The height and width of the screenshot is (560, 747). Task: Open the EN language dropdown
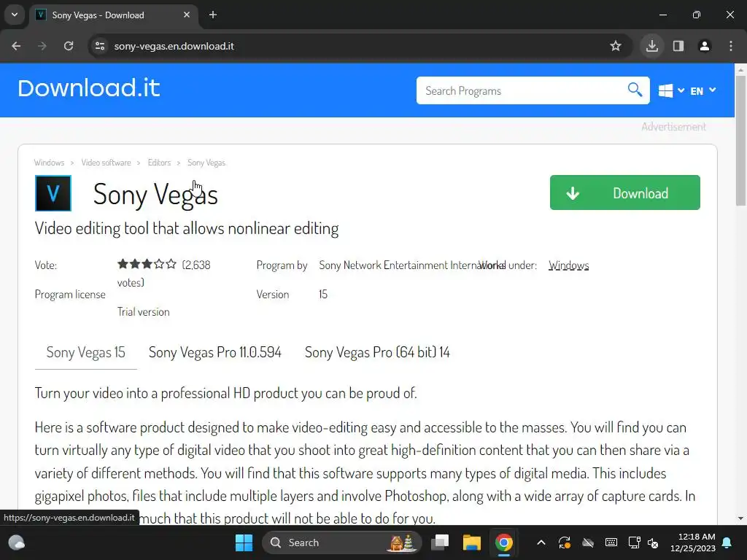pos(703,90)
